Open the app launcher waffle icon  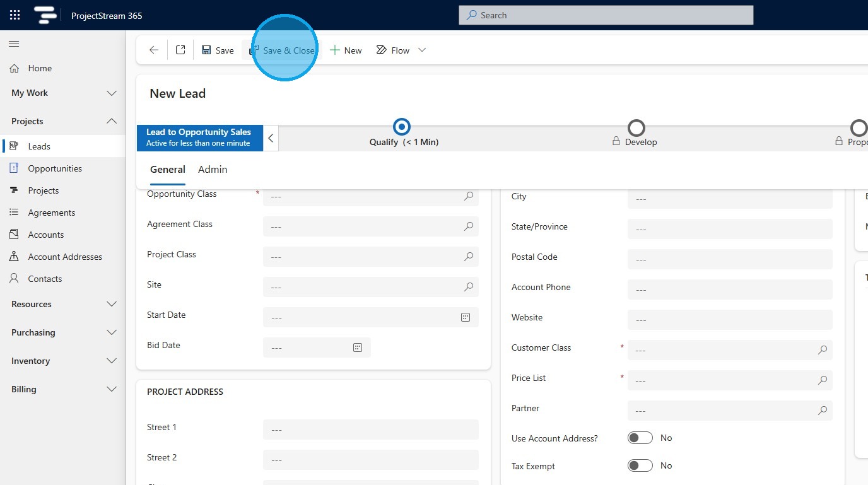click(x=15, y=15)
